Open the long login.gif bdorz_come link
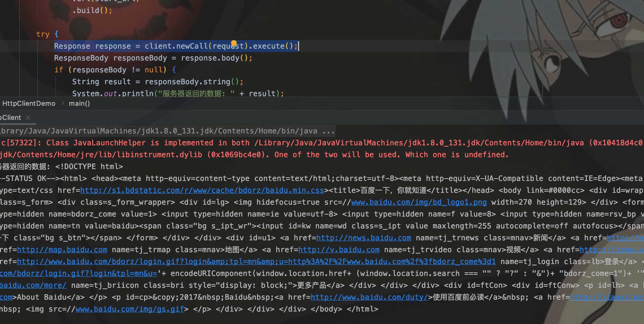The height and width of the screenshot is (324, 644). click(256, 262)
